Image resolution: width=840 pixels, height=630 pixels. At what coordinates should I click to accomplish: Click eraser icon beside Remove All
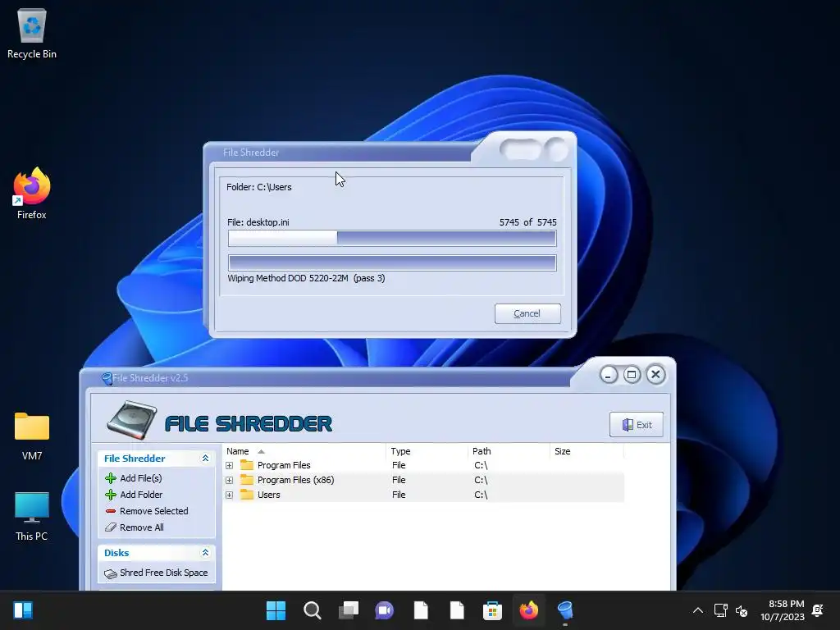click(x=111, y=527)
